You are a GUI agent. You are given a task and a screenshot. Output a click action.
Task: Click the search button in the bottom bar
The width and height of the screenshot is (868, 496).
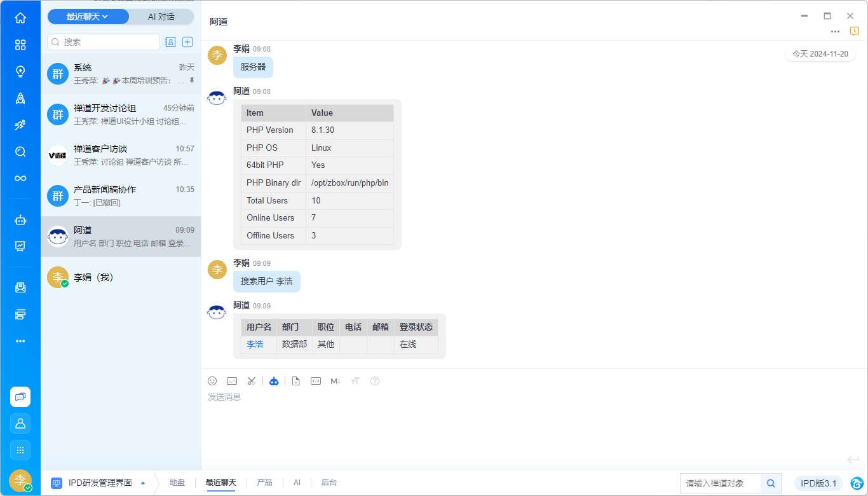click(771, 483)
